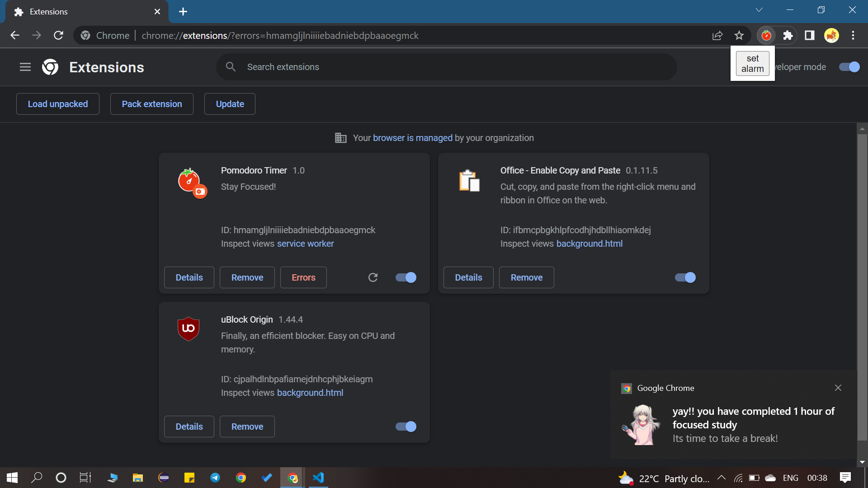The image size is (868, 488).
Task: Click the reload button next to Pomodoro Timer card
Action: tap(373, 277)
